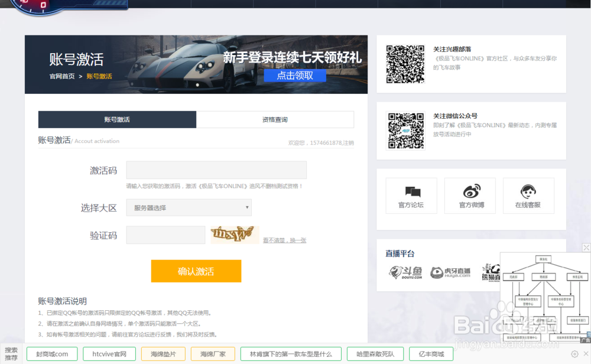
Task: Open 林肯旗下的第一款车型是什么 suggestion
Action: click(291, 354)
